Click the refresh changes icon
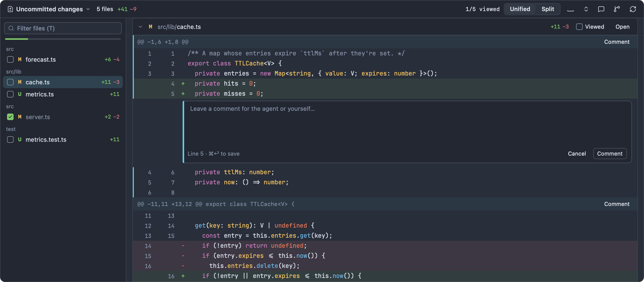The image size is (644, 282). click(633, 9)
